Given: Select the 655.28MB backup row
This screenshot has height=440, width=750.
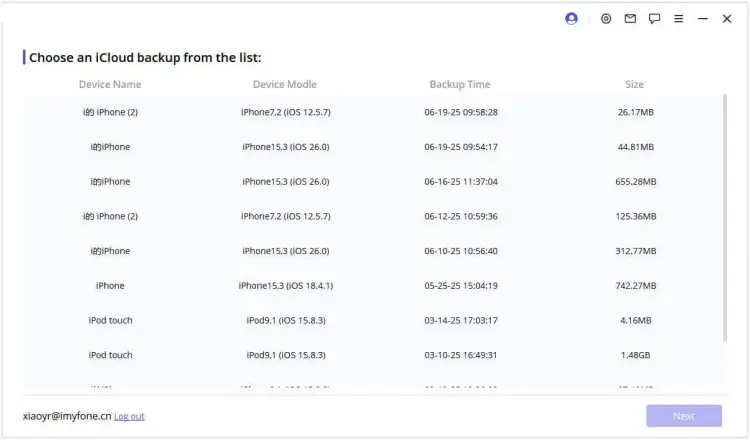Looking at the screenshot, I should 374,182.
